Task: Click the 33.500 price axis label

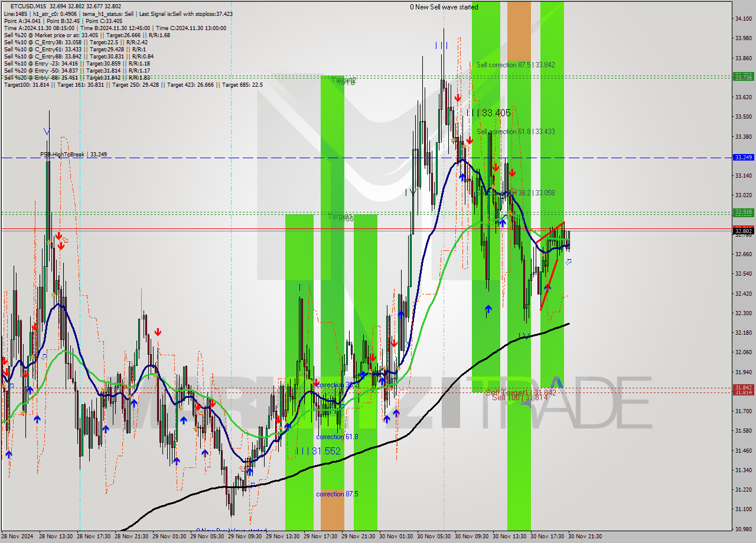Action: tap(744, 117)
